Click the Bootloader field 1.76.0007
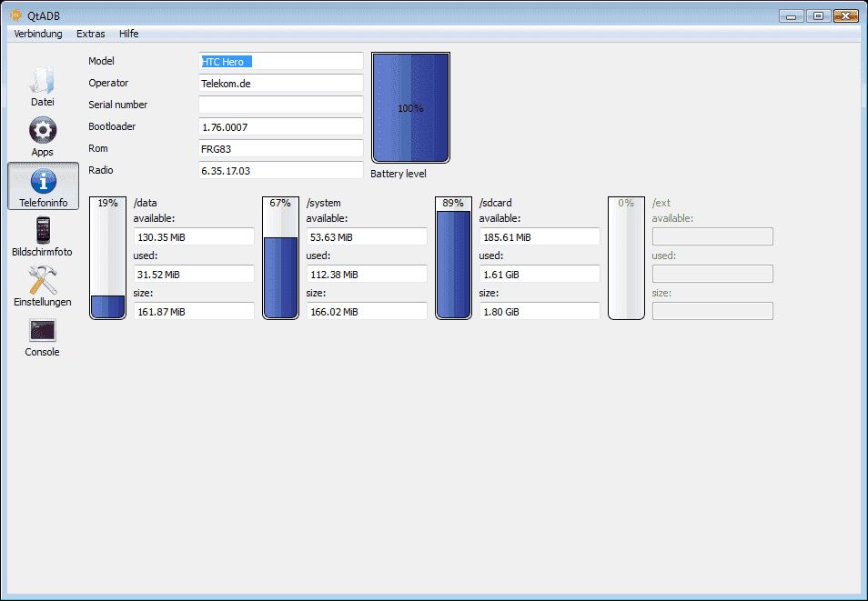The image size is (868, 601). click(x=281, y=126)
